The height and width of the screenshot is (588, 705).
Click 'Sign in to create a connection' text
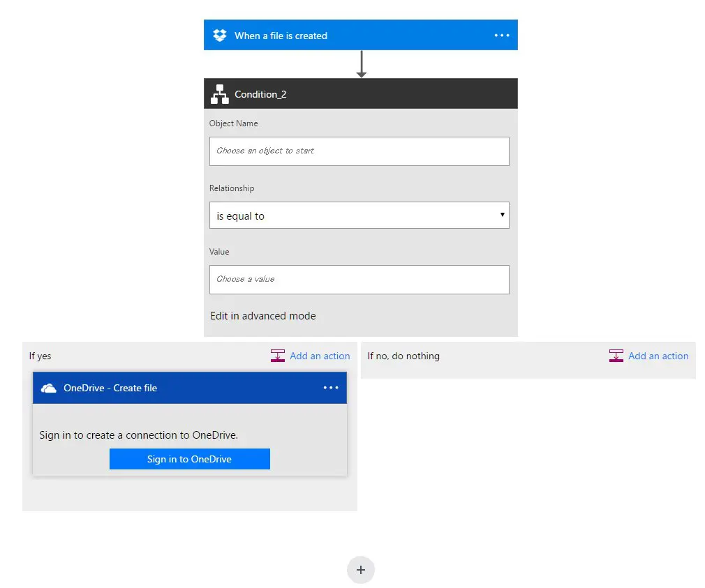tap(138, 435)
